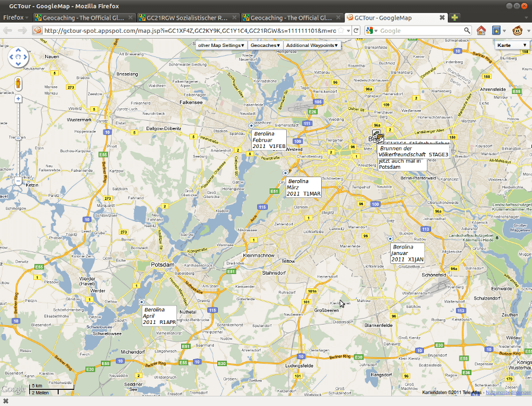
Task: Open the Greasemonkey dropdown arrow
Action: click(528, 31)
